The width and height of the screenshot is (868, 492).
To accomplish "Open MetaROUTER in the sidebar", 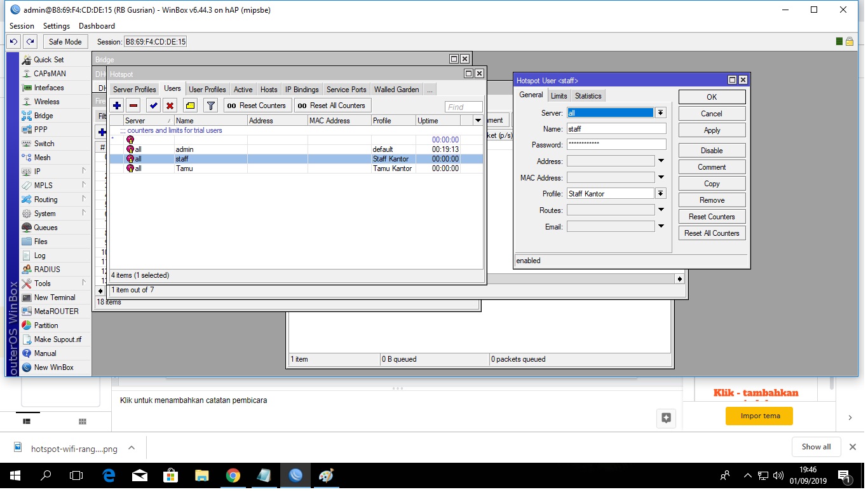I will 56,311.
